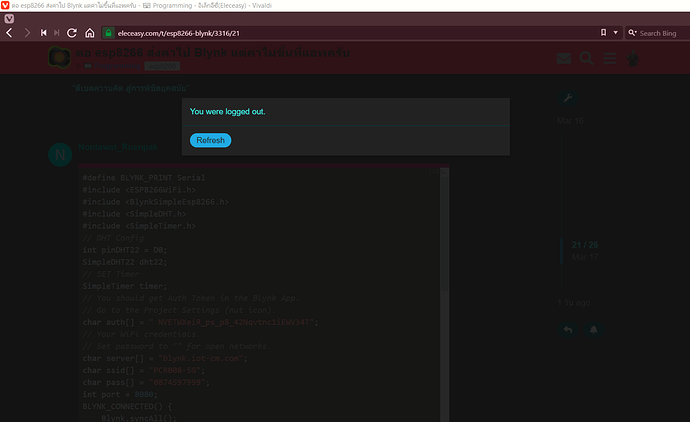Click the secure padlock site info icon
The width and height of the screenshot is (690, 422).
point(108,33)
